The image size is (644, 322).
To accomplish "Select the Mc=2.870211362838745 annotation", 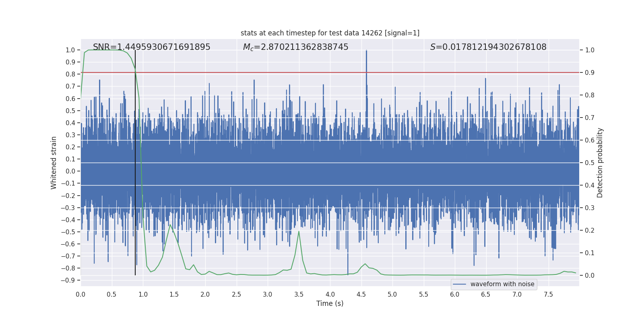I will 296,47.
